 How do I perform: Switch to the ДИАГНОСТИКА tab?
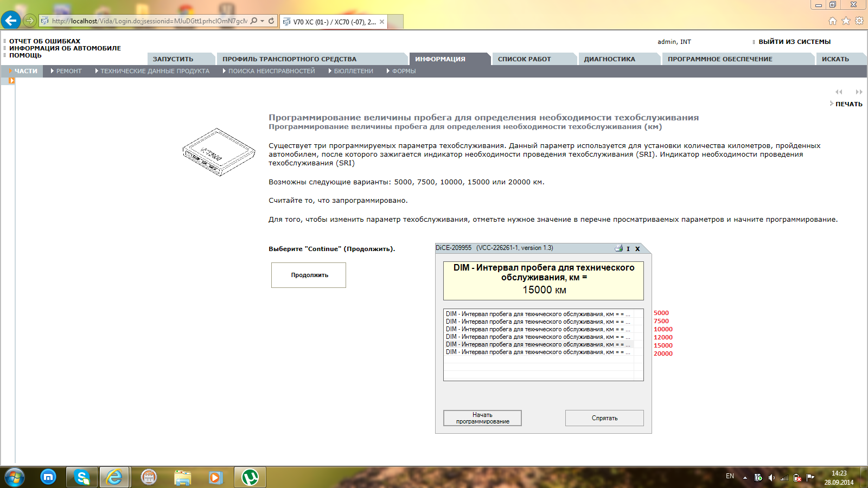coord(609,59)
